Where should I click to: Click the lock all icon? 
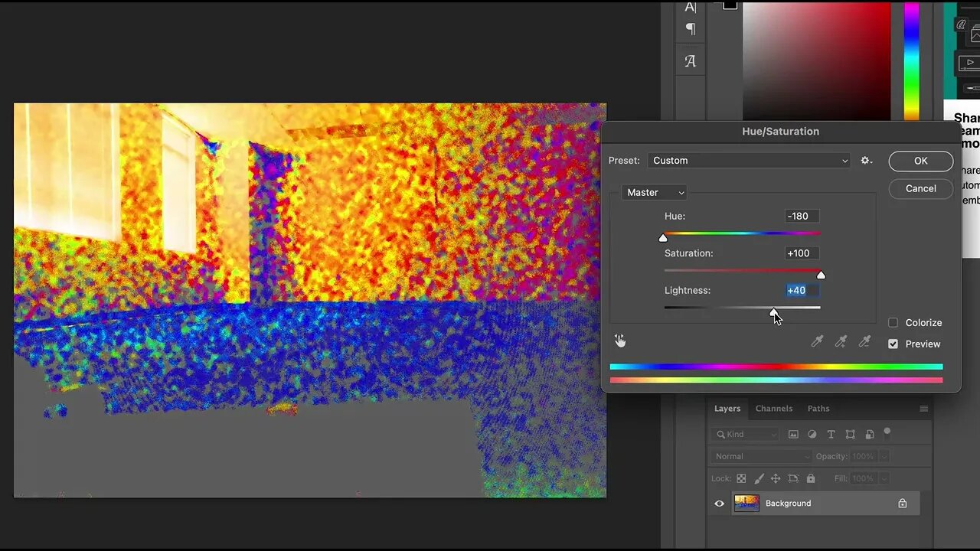(x=811, y=478)
